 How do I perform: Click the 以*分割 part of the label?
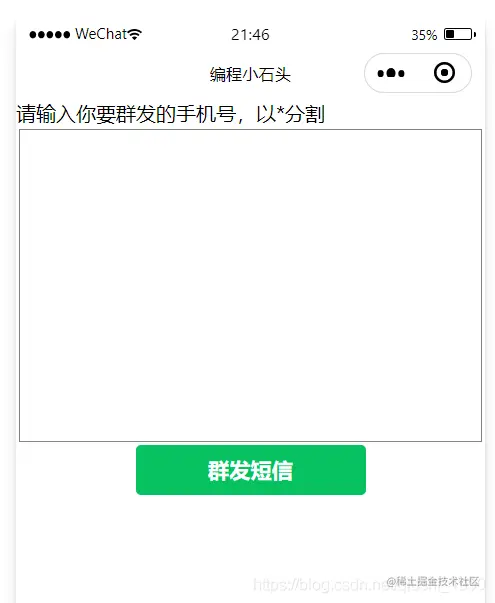(290, 114)
